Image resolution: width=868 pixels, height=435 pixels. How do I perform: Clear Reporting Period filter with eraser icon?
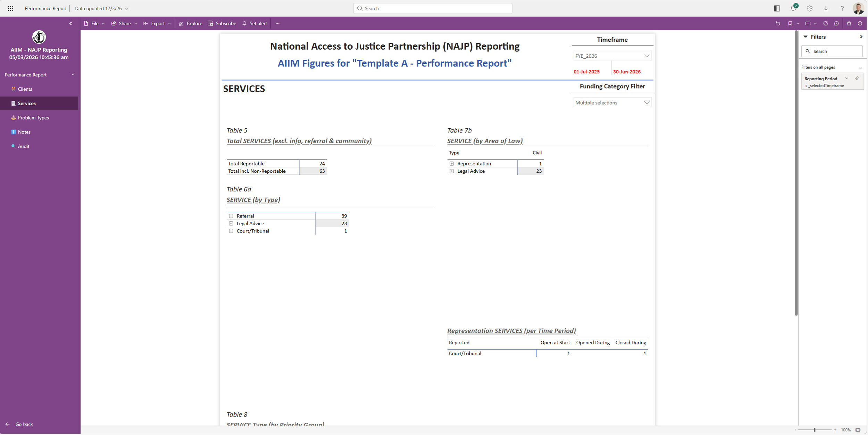coord(857,79)
